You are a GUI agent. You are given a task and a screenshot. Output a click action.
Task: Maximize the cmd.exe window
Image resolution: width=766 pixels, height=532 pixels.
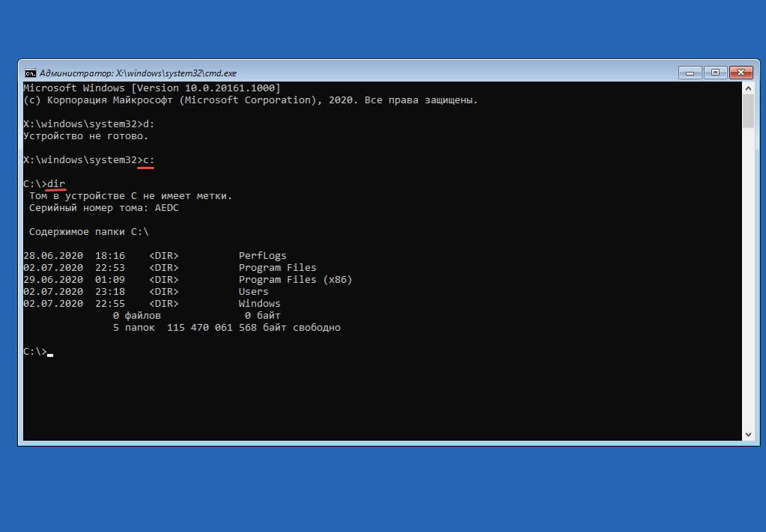[715, 73]
